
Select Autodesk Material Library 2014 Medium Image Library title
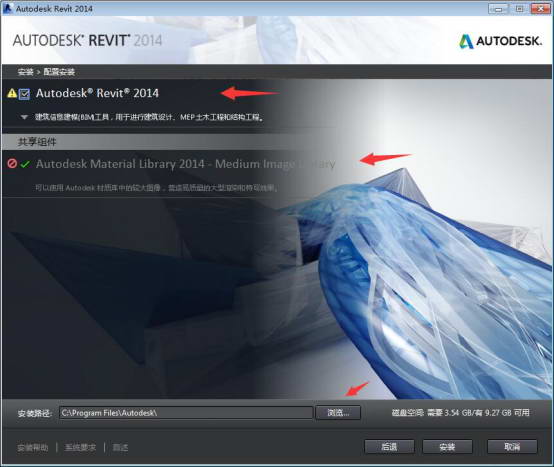(x=185, y=164)
